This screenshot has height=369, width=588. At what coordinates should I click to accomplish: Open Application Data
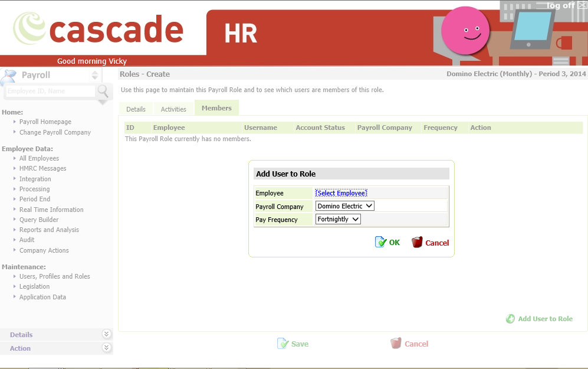42,297
